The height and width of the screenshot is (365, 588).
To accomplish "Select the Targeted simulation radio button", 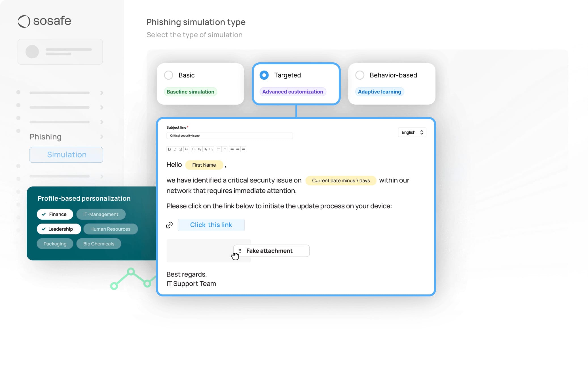I will pos(264,75).
